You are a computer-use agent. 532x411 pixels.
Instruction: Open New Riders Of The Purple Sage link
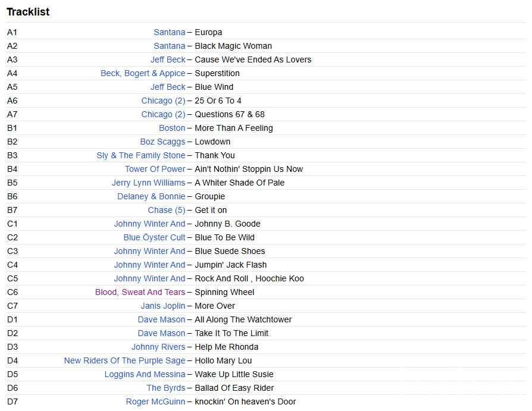[x=124, y=360]
